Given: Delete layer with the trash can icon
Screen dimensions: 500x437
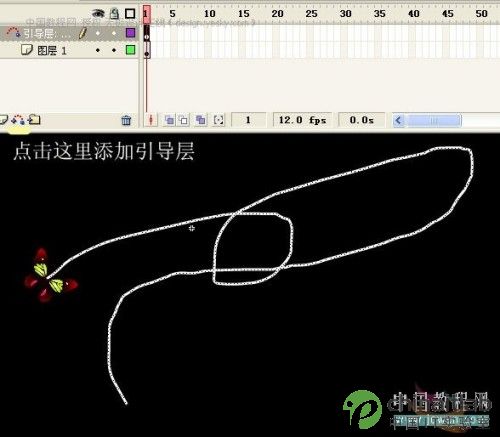Looking at the screenshot, I should coord(126,120).
